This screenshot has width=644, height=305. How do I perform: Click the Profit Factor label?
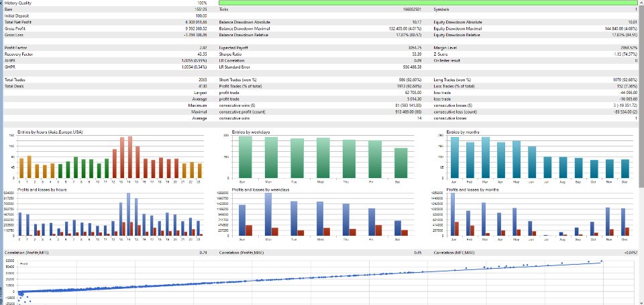(13, 48)
